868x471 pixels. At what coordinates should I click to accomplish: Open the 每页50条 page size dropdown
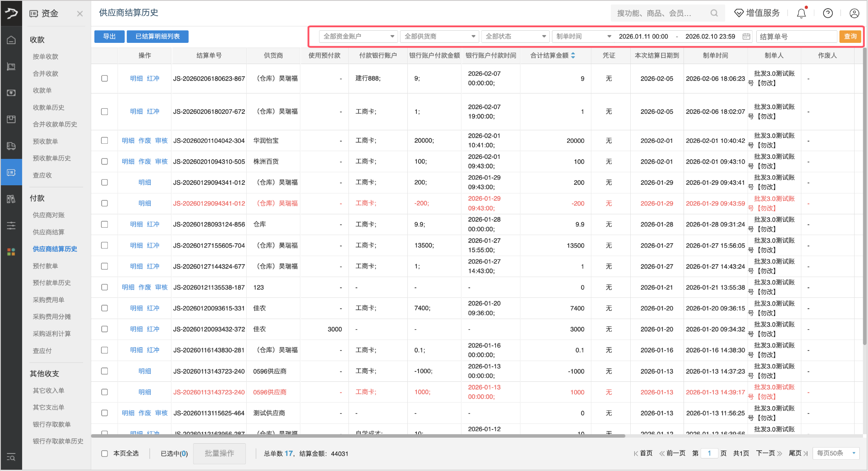(836, 453)
